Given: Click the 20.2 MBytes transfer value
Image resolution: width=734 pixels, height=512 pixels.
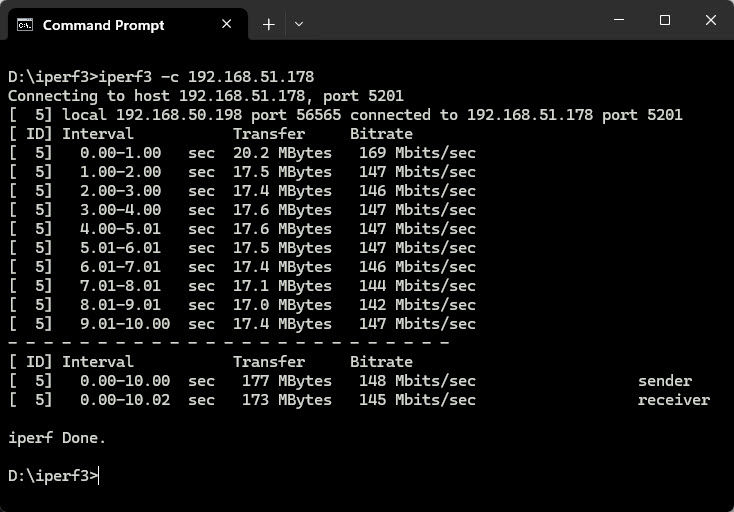Looking at the screenshot, I should (282, 153).
